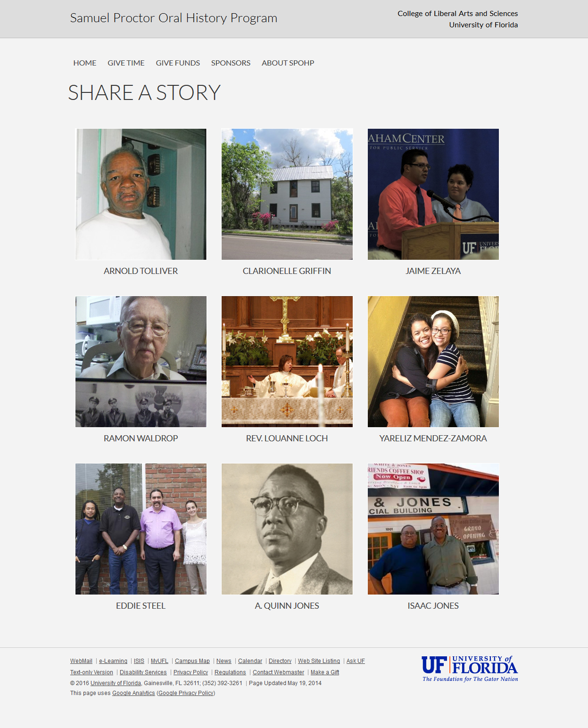Open the Ramon Waldrop portrait thumbnail
Image resolution: width=588 pixels, height=728 pixels.
141,361
